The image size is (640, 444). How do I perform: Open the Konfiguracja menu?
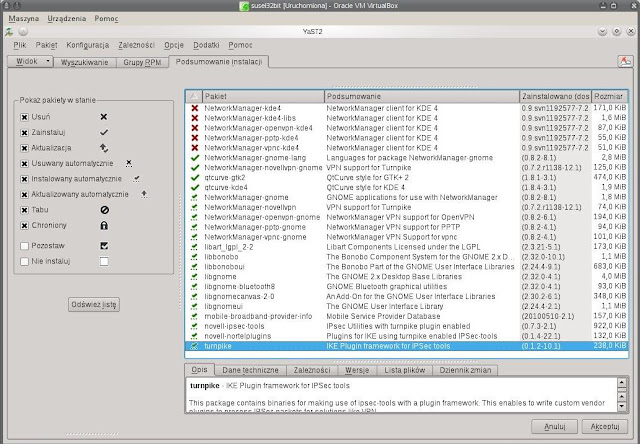88,45
